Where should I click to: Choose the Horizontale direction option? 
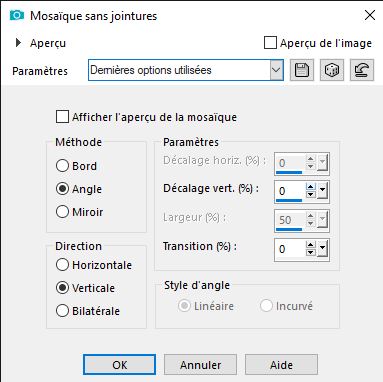[62, 265]
